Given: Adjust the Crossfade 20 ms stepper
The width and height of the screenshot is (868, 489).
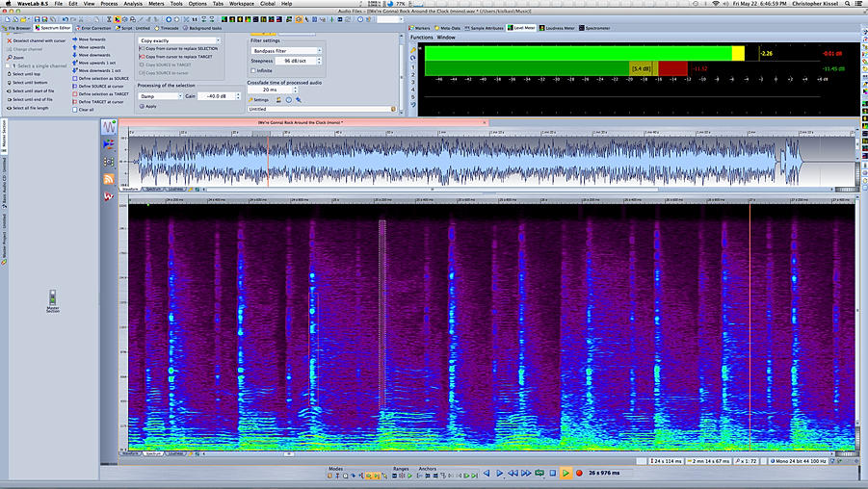Looking at the screenshot, I should (295, 90).
